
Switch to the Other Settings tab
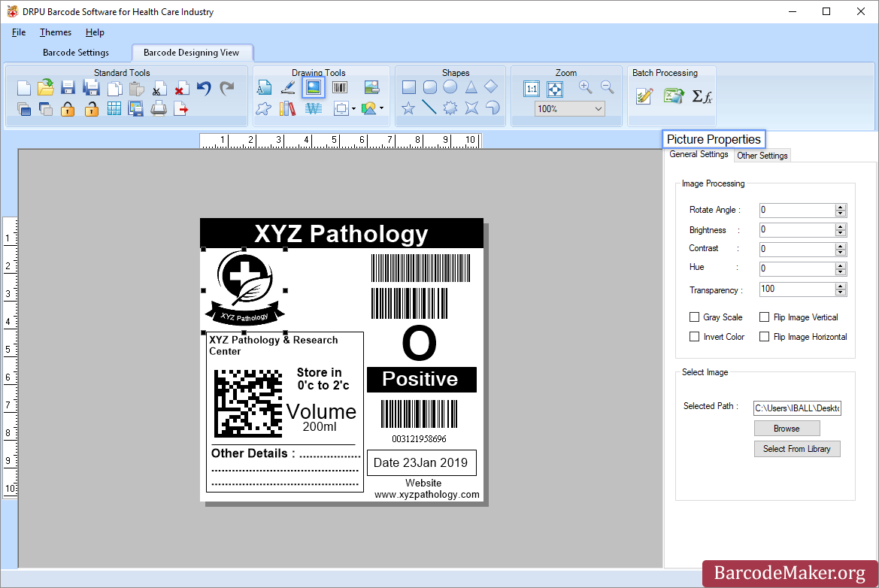pos(762,155)
